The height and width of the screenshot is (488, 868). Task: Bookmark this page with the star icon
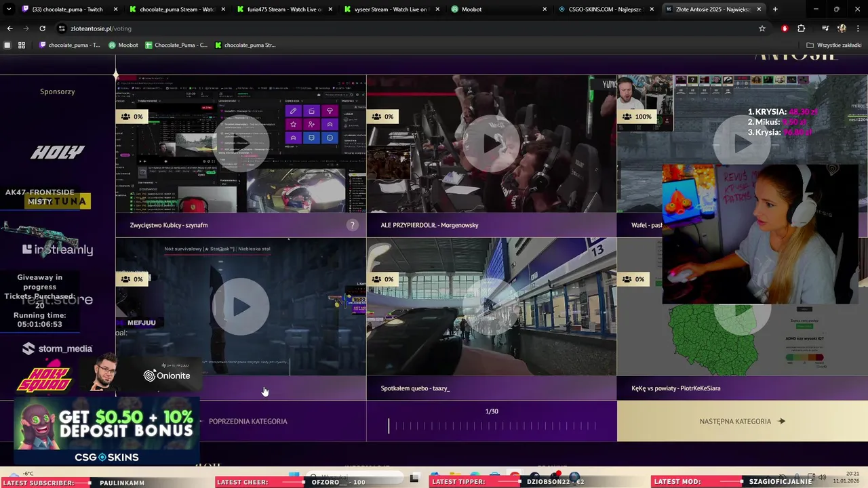762,28
